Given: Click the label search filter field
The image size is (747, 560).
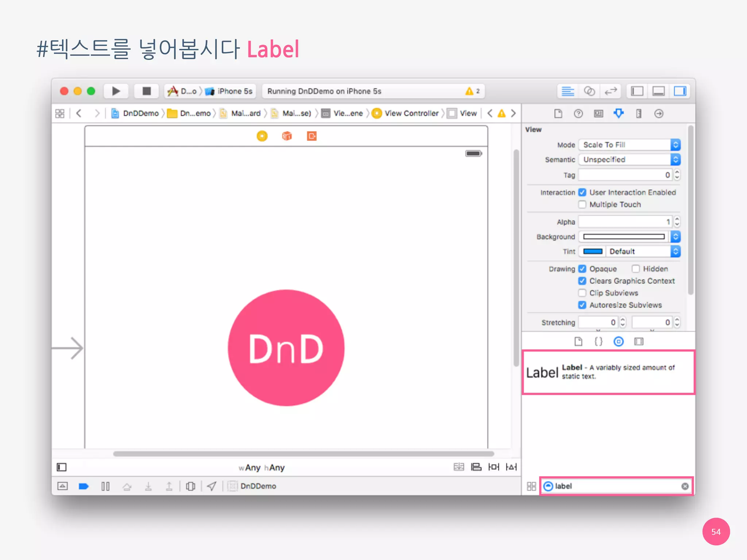Looking at the screenshot, I should 616,486.
